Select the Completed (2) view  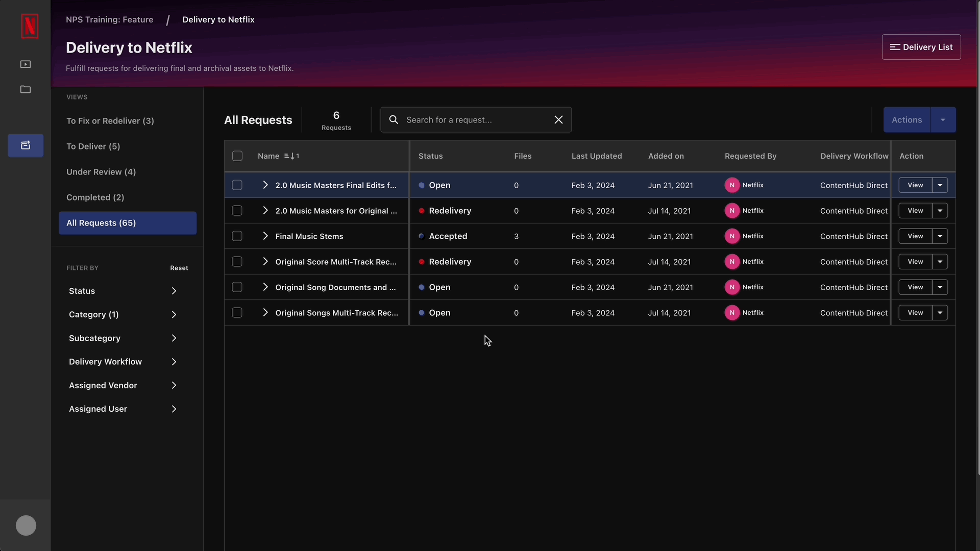pos(95,197)
